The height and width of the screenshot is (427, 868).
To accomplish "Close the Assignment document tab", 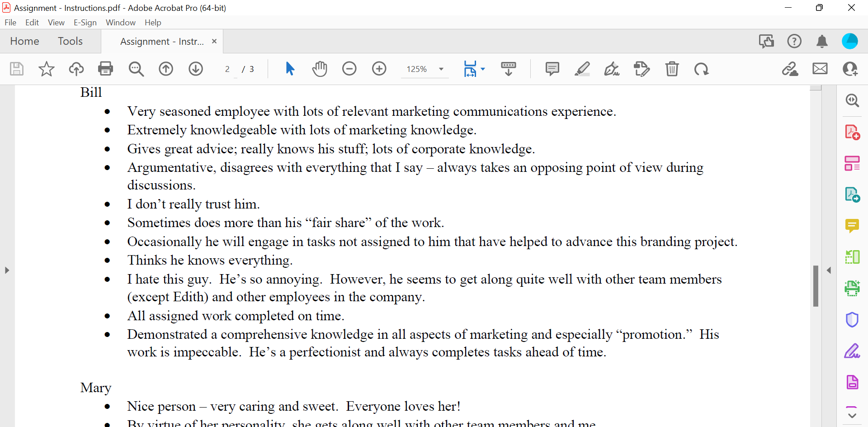I will point(214,41).
